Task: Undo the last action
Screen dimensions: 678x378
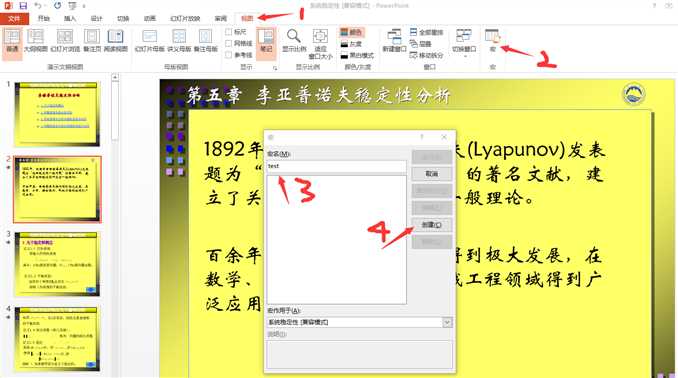Action: (38, 6)
